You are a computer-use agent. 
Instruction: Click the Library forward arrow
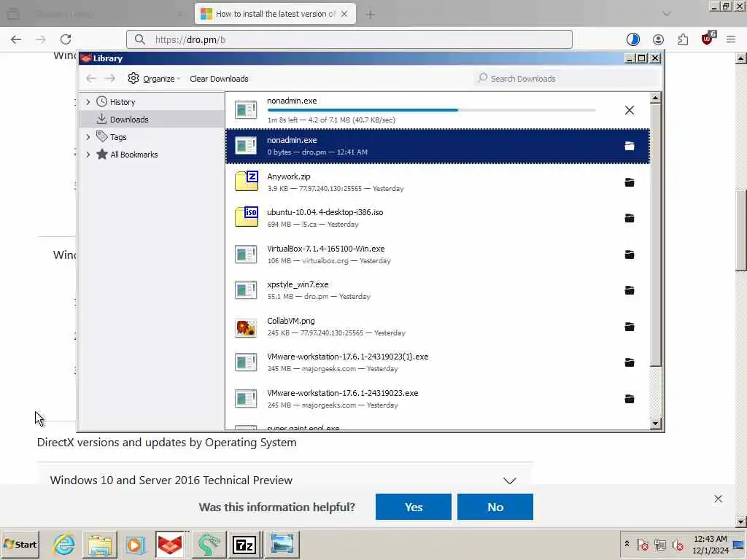point(110,79)
